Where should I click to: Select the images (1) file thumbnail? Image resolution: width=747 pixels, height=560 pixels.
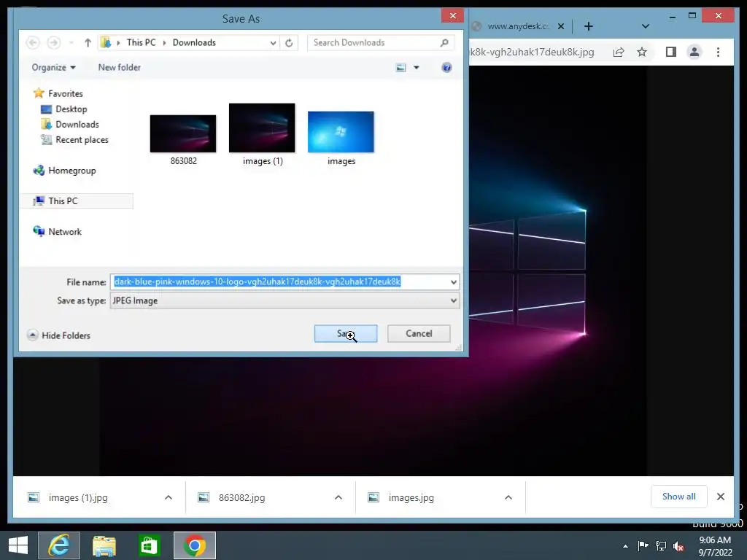click(x=262, y=128)
